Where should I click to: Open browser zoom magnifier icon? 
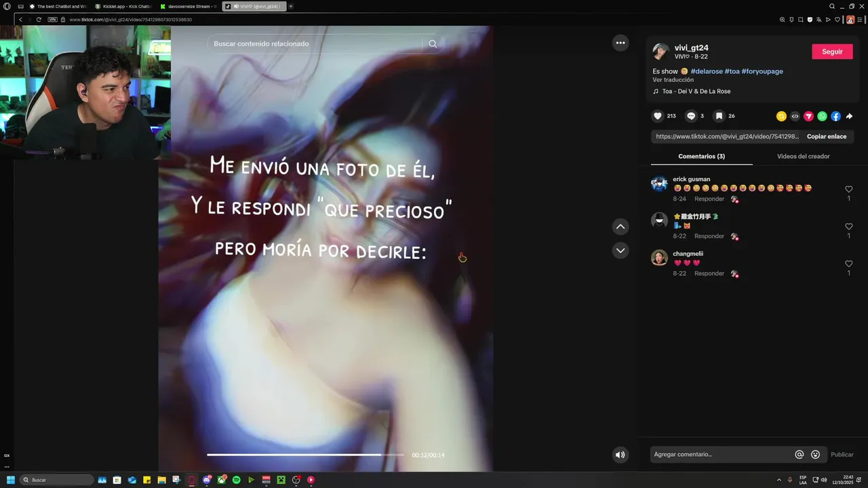pyautogui.click(x=782, y=20)
